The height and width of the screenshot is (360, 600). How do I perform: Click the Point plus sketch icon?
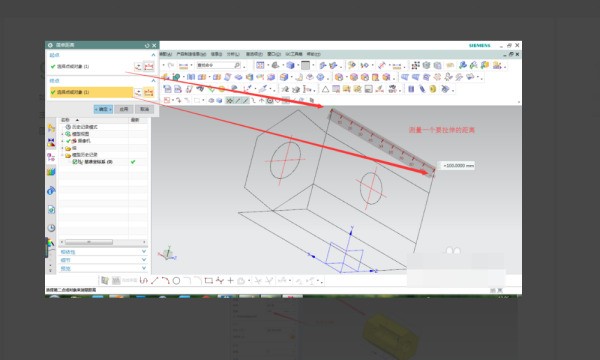click(230, 280)
